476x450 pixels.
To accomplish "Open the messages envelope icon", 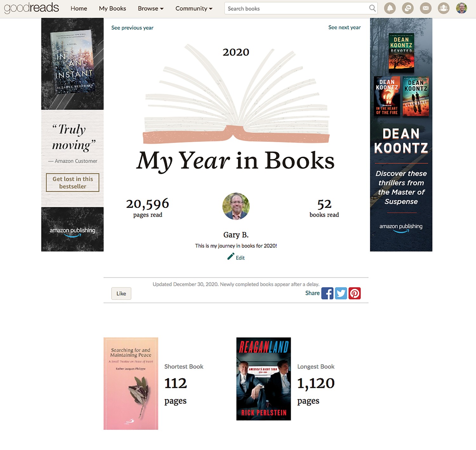I will 426,8.
